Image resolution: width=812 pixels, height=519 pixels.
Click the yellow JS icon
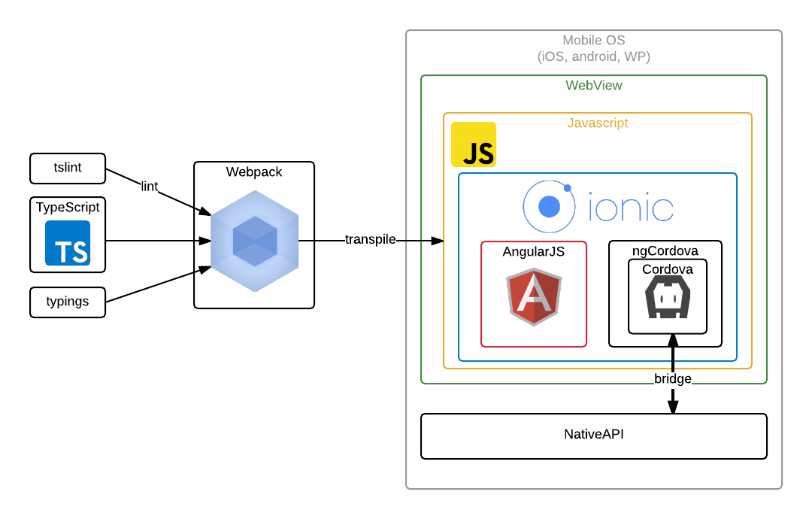pos(474,144)
